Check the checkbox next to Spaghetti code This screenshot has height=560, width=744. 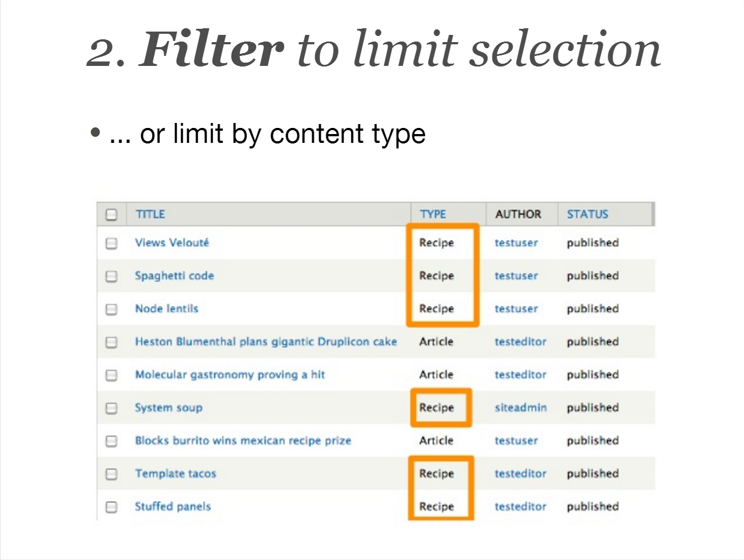coord(111,276)
